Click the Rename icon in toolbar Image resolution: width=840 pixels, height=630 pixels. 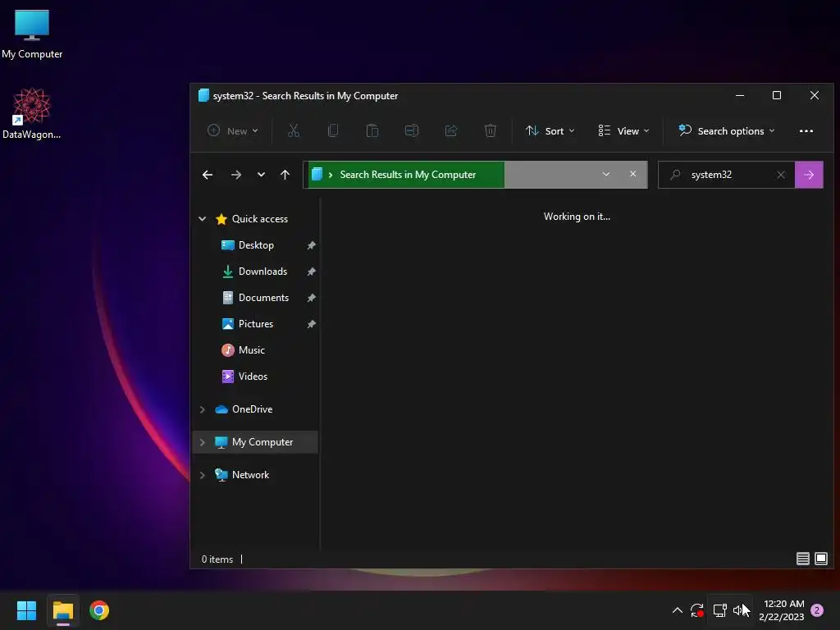412,130
